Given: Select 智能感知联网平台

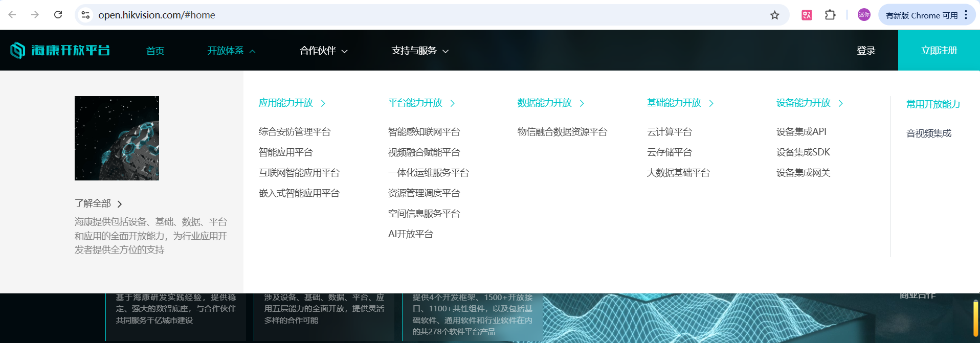Looking at the screenshot, I should (424, 132).
